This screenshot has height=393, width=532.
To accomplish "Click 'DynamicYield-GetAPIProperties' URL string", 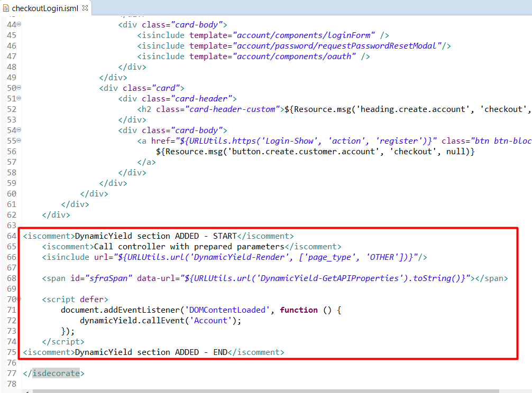I will click(x=330, y=278).
